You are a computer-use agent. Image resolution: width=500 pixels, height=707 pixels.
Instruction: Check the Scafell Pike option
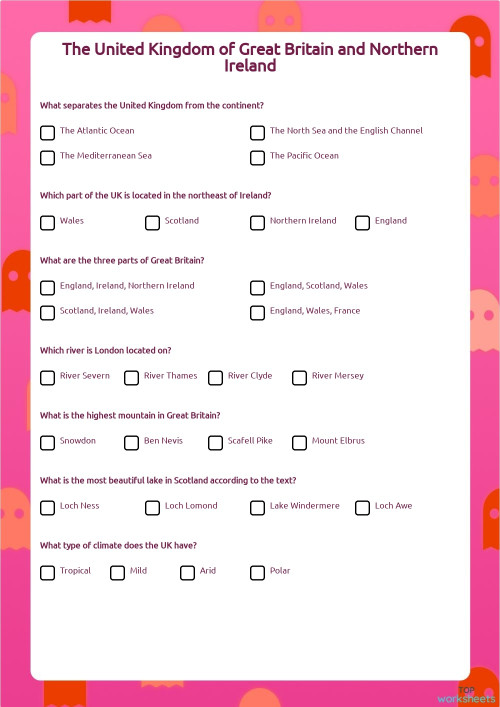pos(216,443)
